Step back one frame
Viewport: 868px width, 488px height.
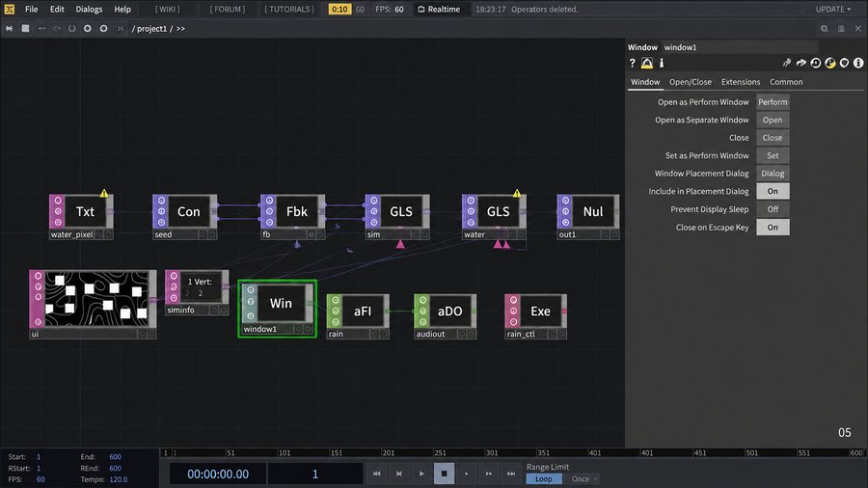coord(398,474)
